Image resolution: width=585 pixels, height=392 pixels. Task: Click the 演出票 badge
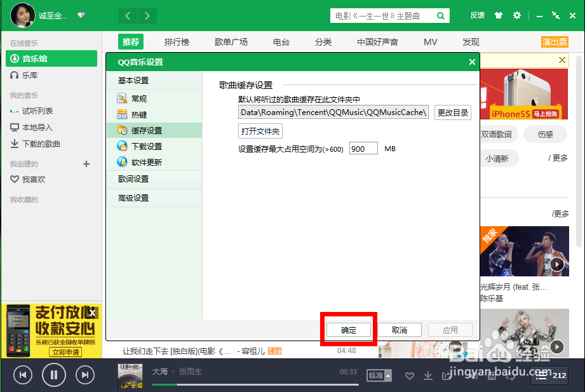tap(555, 42)
